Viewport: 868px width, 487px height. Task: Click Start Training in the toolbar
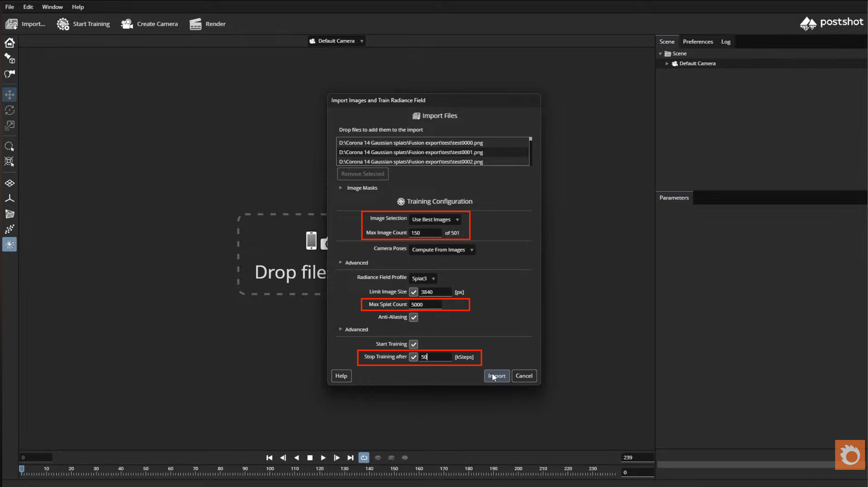83,24
